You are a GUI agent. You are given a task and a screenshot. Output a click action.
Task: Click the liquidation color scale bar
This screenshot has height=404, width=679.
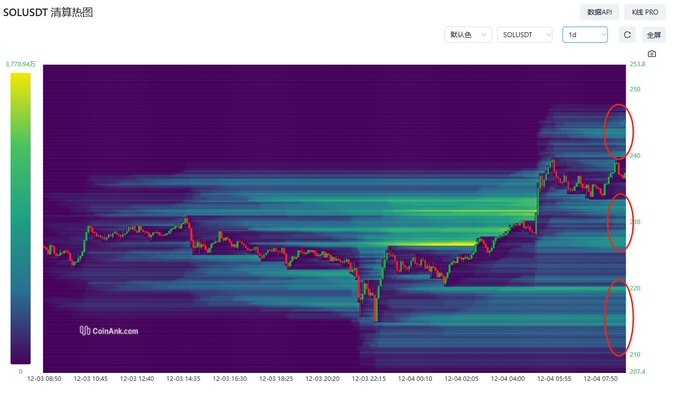pyautogui.click(x=20, y=218)
